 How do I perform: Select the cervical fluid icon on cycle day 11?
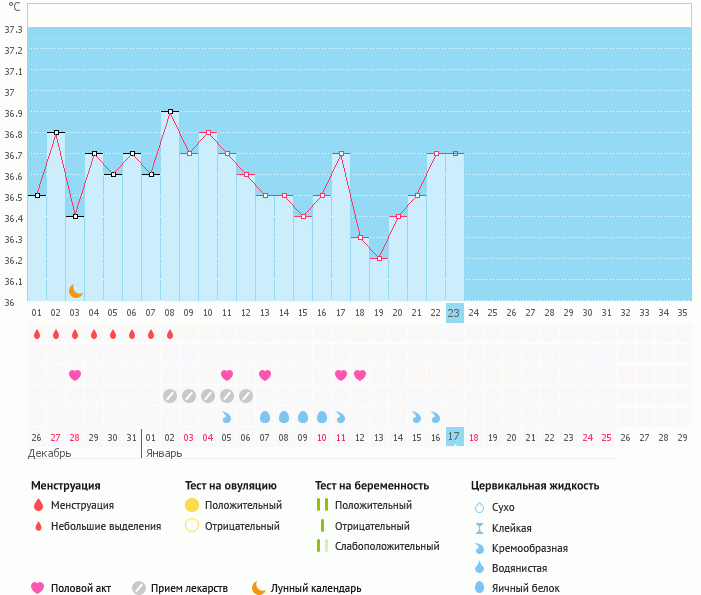pyautogui.click(x=227, y=417)
